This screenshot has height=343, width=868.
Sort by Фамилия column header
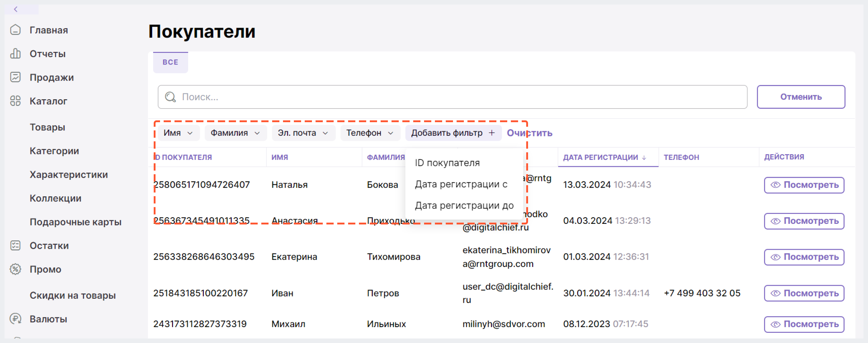[386, 157]
